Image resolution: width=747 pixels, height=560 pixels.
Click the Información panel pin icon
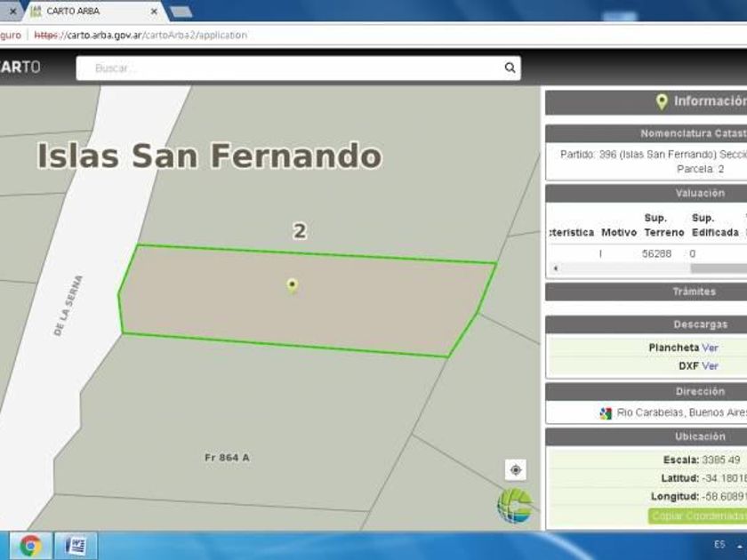click(x=661, y=101)
